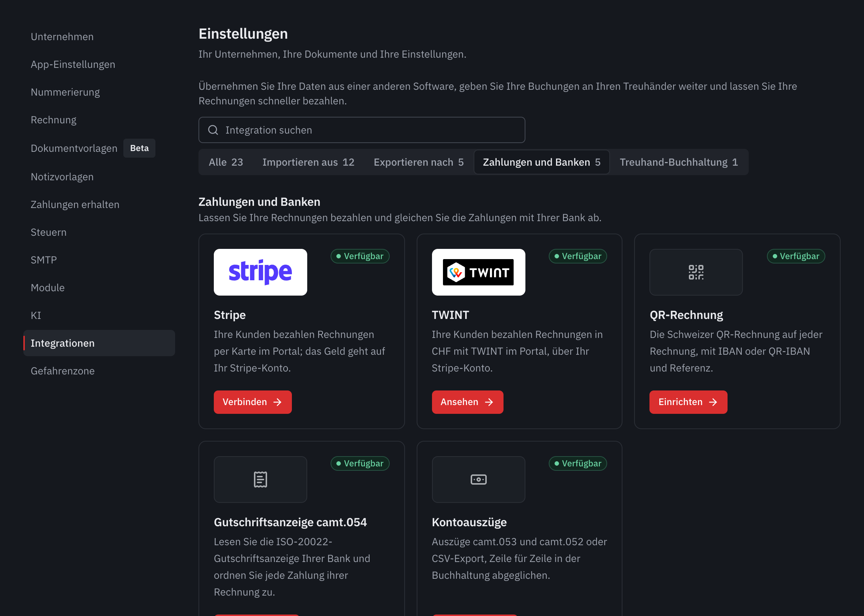Screen dimensions: 864x616
Task: Click the arrow in Verbinden button
Action: [278, 402]
